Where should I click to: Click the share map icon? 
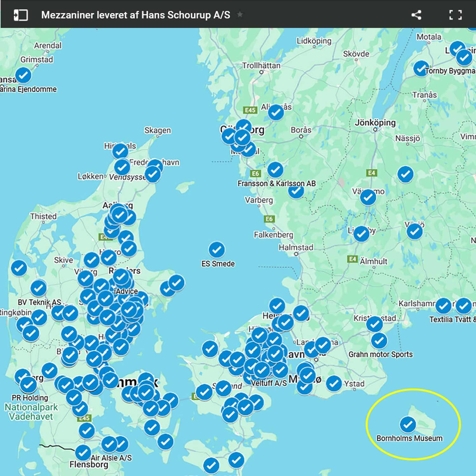[x=416, y=15]
